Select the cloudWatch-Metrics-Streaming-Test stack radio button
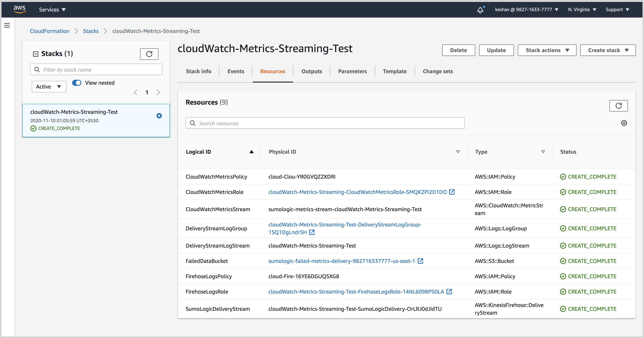Image resolution: width=644 pixels, height=338 pixels. 159,116
